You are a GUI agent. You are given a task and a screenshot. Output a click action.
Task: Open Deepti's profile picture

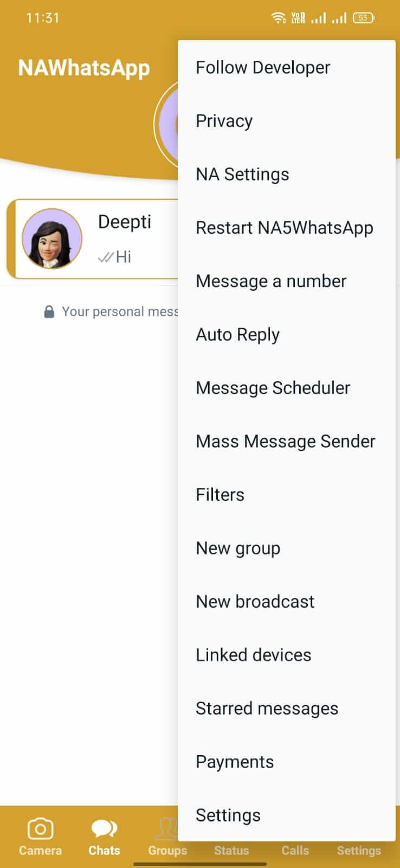tap(52, 239)
